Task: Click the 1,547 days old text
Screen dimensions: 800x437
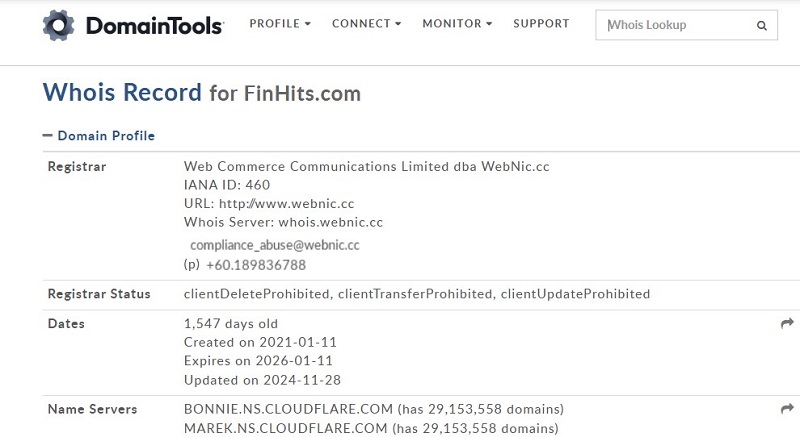Action: pos(231,324)
